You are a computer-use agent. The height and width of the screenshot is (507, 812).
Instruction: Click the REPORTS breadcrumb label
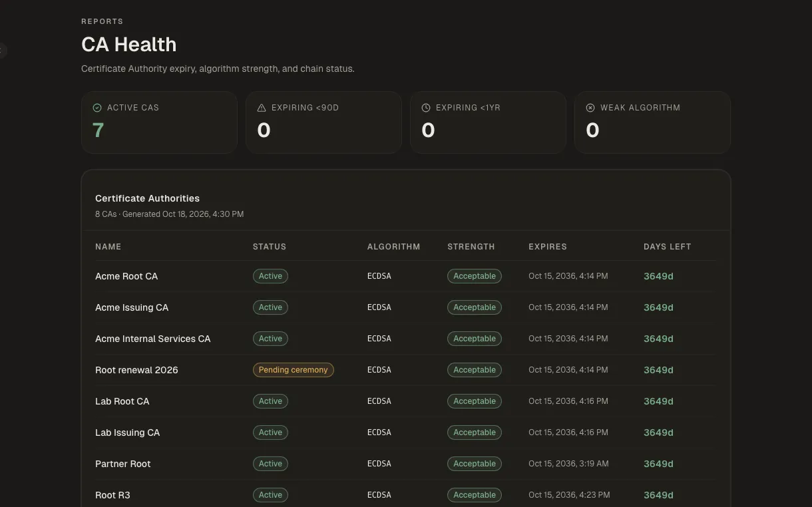pyautogui.click(x=102, y=21)
